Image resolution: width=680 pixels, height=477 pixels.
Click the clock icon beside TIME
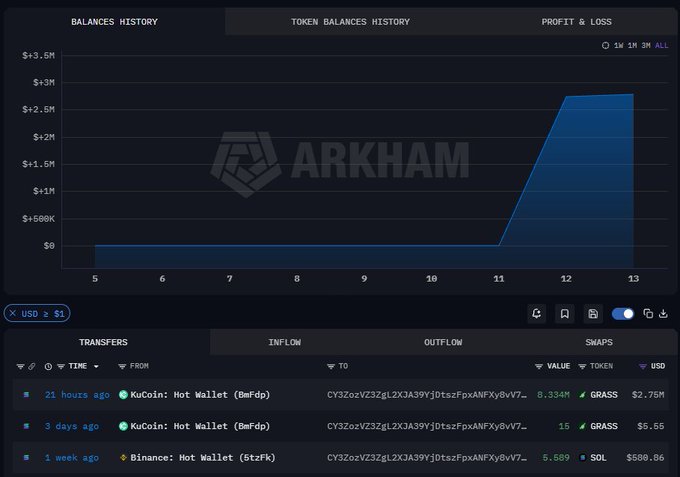48,366
